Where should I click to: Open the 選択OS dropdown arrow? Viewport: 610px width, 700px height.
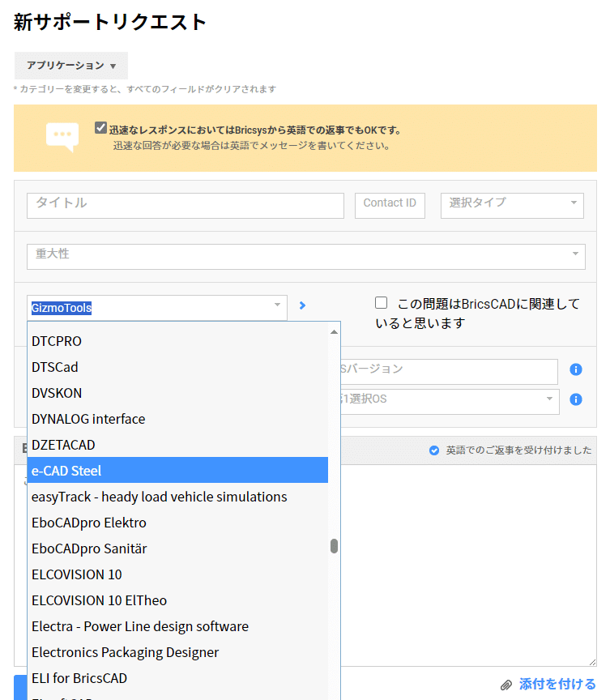[x=549, y=399]
